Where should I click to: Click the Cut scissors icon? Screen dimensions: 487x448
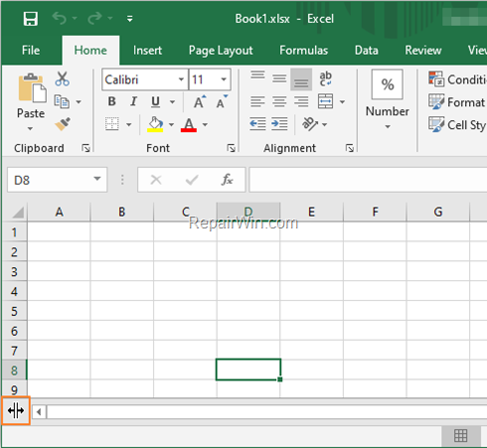tap(63, 79)
